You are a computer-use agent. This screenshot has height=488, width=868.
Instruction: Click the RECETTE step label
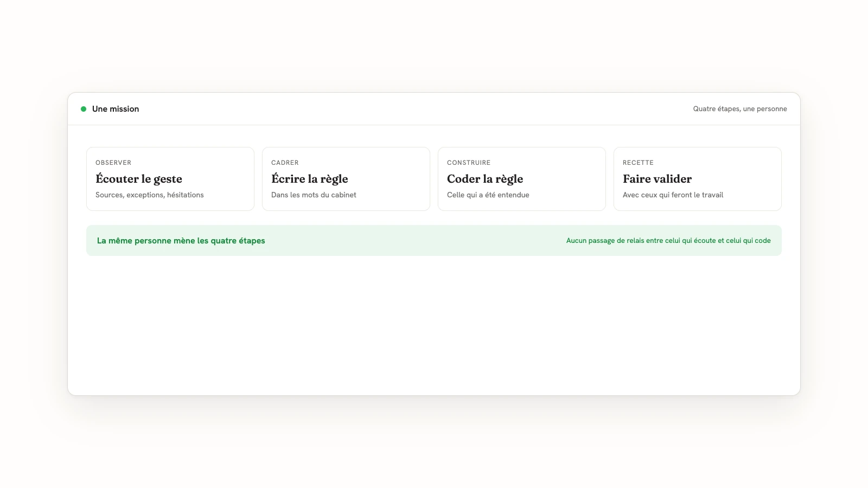[638, 163]
